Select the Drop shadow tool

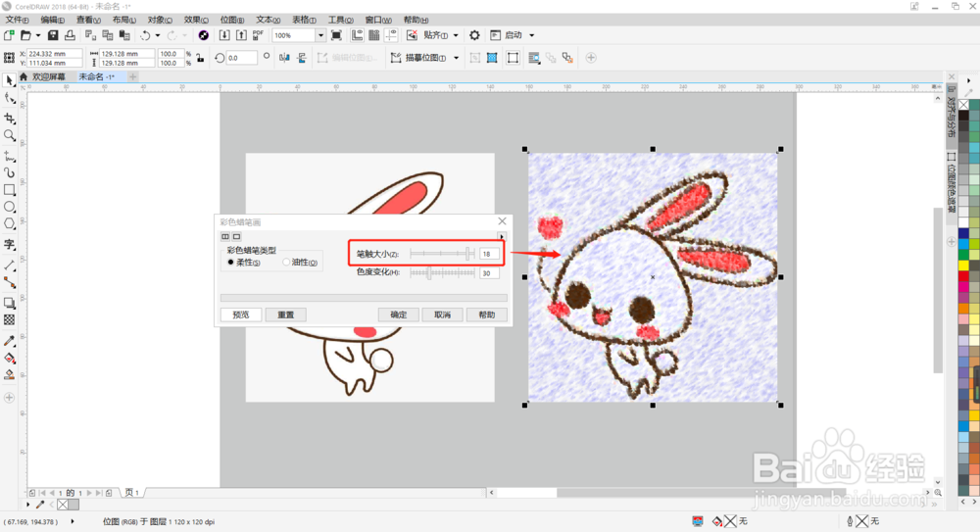[x=10, y=303]
